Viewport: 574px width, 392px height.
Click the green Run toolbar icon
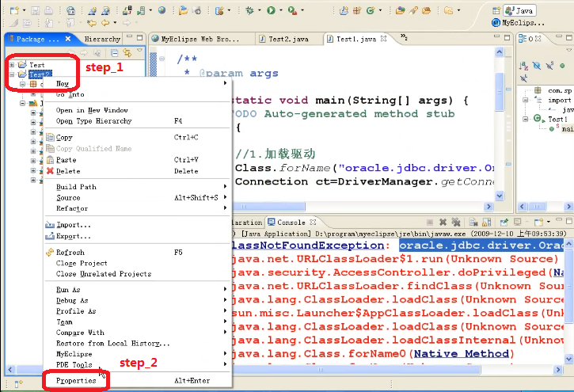[271, 10]
